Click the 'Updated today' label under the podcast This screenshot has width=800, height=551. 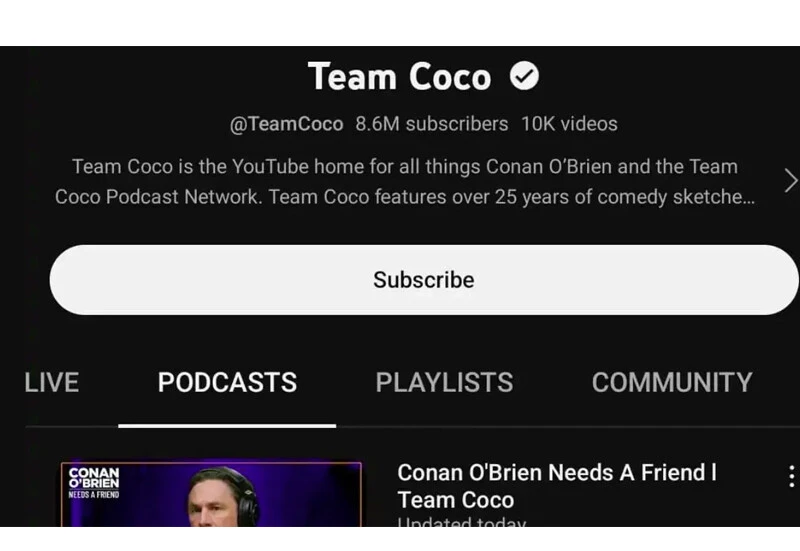tap(461, 522)
